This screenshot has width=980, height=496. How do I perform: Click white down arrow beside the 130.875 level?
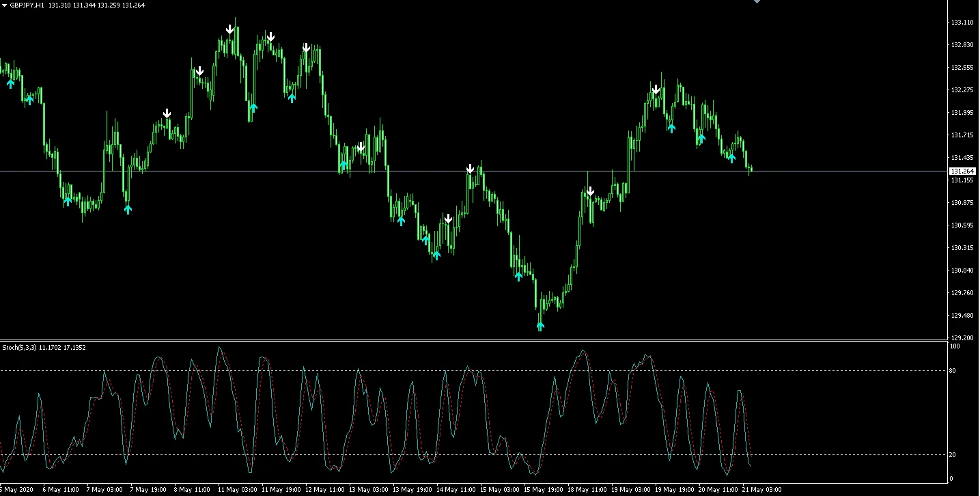click(590, 192)
